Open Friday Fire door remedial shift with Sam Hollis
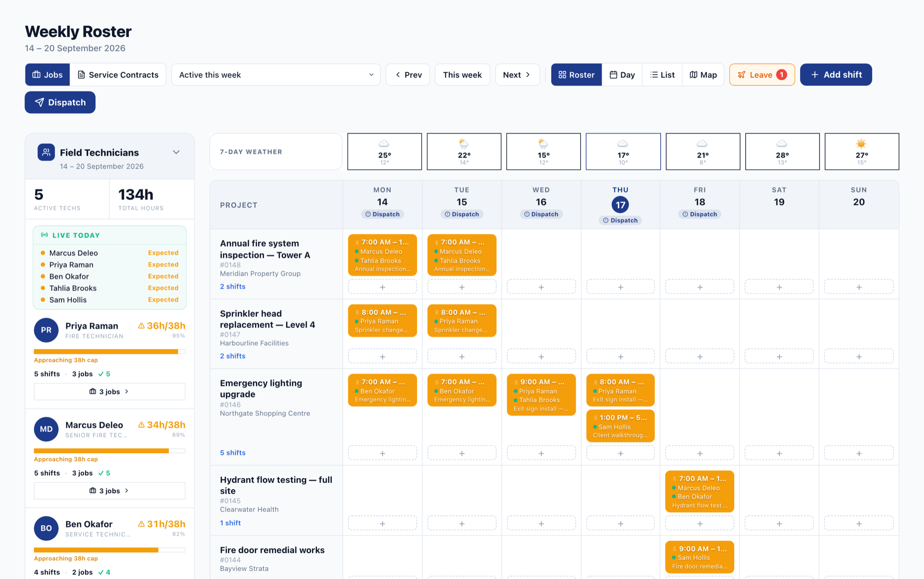 [700, 557]
